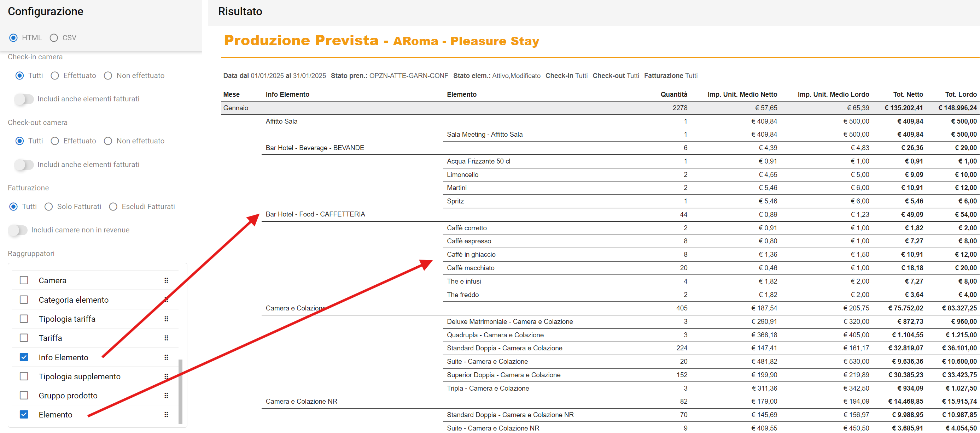Click the drag handle for Elemento row
Screen dimensions: 980x433
[166, 415]
